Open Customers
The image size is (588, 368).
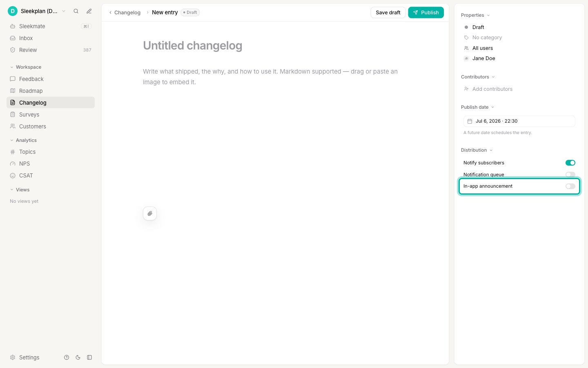coord(51,126)
